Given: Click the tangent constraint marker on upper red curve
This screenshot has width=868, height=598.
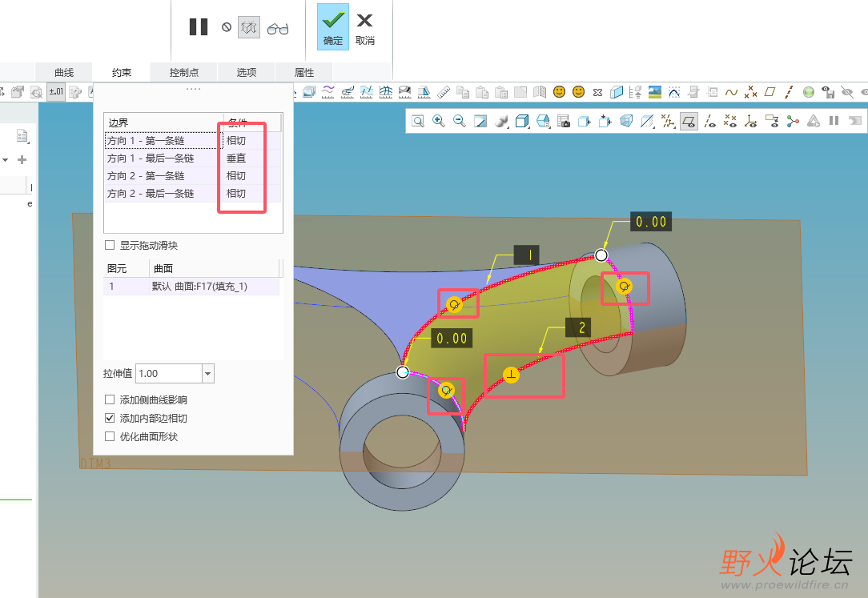Looking at the screenshot, I should coord(455,304).
